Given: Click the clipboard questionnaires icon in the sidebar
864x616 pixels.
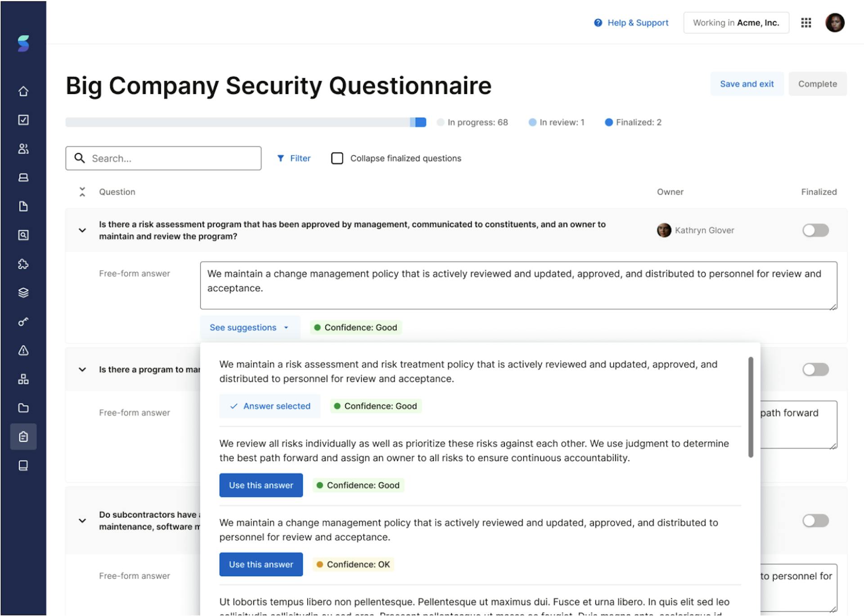Looking at the screenshot, I should (23, 436).
